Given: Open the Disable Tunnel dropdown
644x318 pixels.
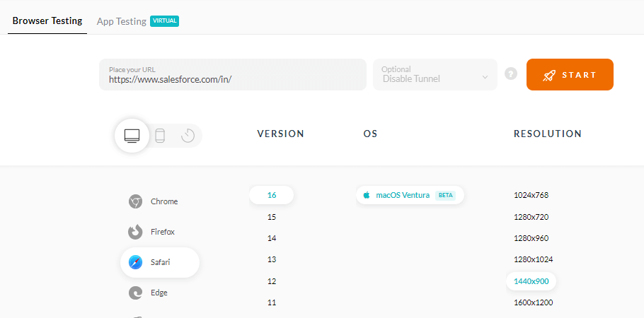Looking at the screenshot, I should coord(435,74).
